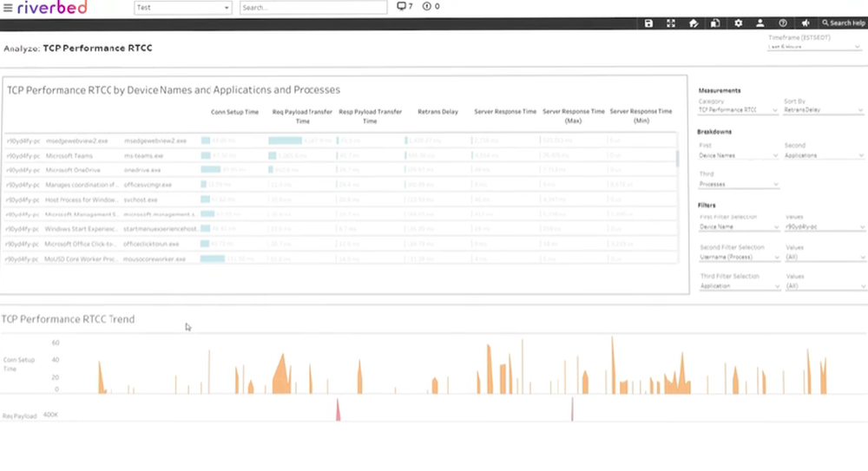This screenshot has height=471, width=868.
Task: Select the officeclicktorun.exe process cell
Action: 151,244
